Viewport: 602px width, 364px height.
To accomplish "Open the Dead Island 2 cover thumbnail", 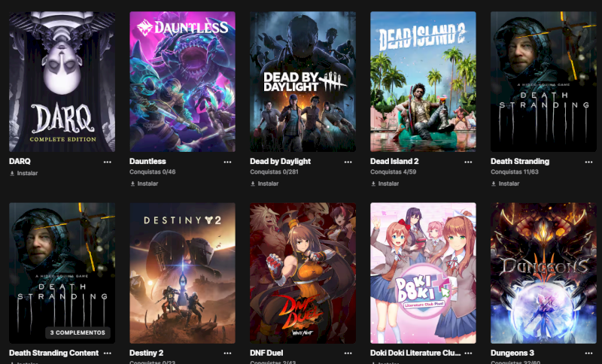I will tap(423, 81).
